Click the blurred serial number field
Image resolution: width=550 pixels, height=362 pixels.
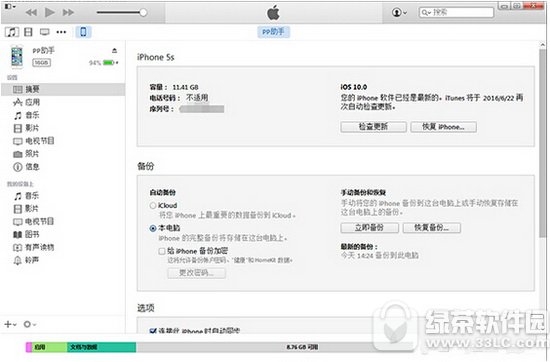(x=202, y=109)
